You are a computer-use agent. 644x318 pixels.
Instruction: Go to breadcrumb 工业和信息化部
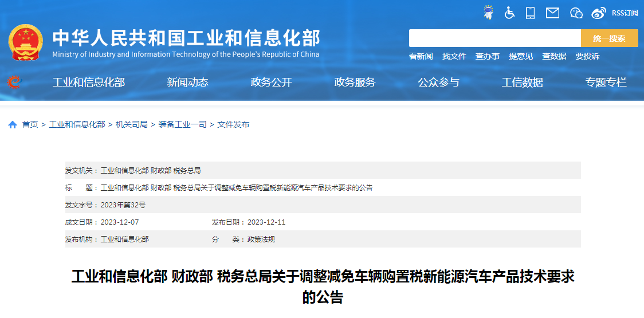[77, 124]
